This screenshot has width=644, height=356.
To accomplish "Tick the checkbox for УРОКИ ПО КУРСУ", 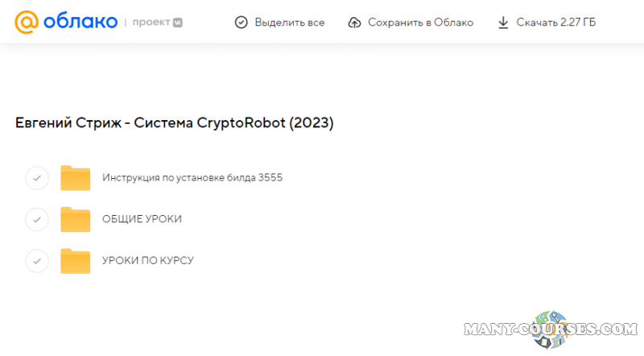I will [37, 261].
